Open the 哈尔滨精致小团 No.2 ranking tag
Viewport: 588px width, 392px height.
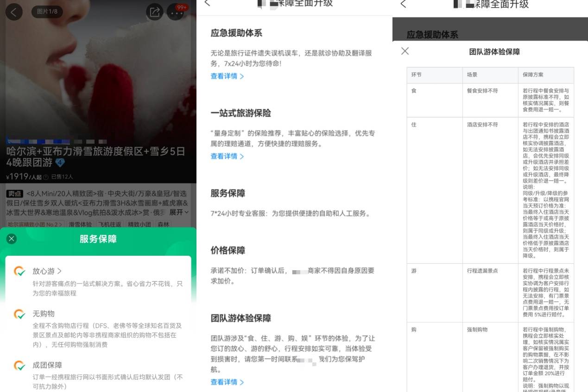[35, 225]
